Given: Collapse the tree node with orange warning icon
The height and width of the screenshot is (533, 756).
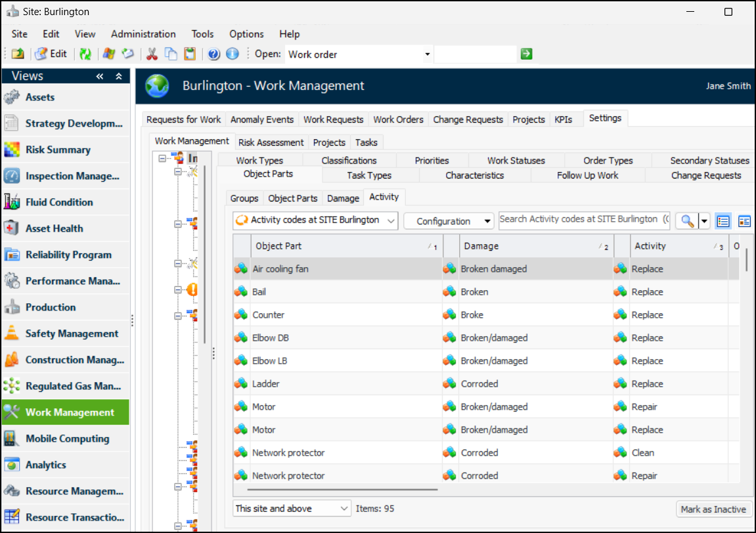Looking at the screenshot, I should (178, 289).
